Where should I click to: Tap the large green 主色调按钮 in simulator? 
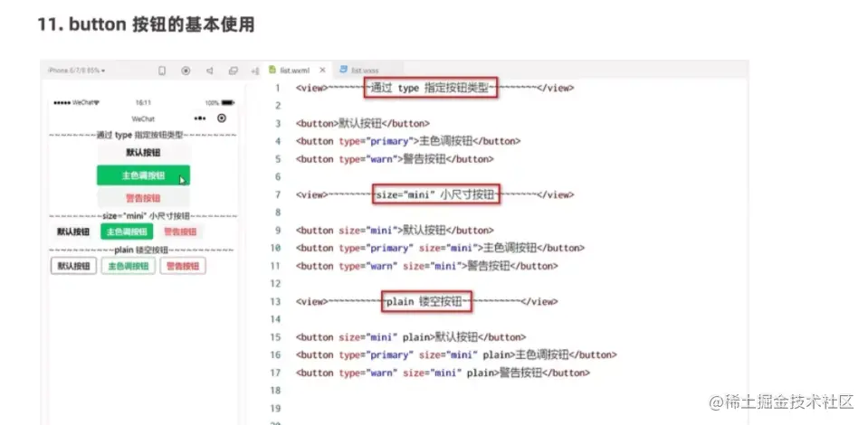pos(143,175)
